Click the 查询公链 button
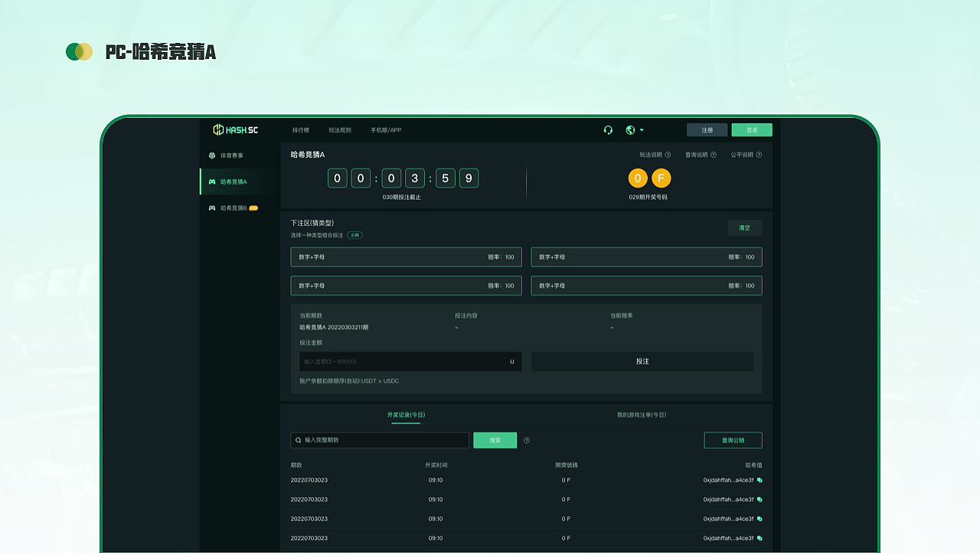Viewport: 980px width, 553px height. pos(733,440)
